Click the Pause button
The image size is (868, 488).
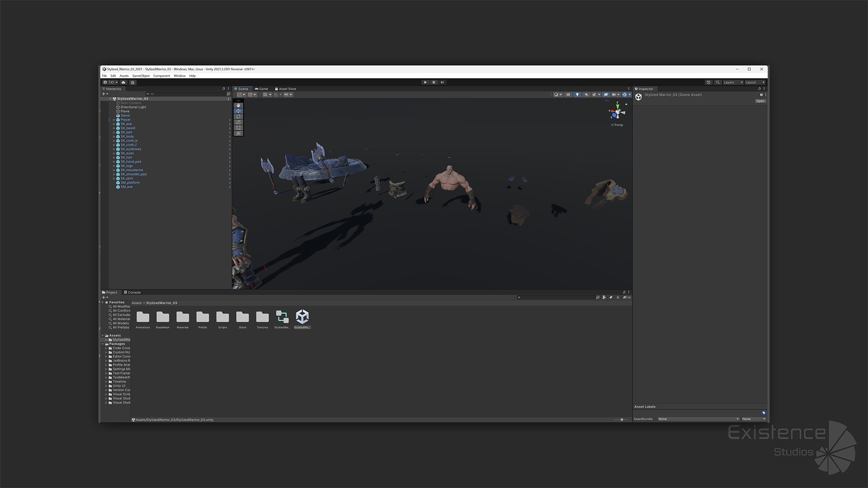tap(434, 82)
